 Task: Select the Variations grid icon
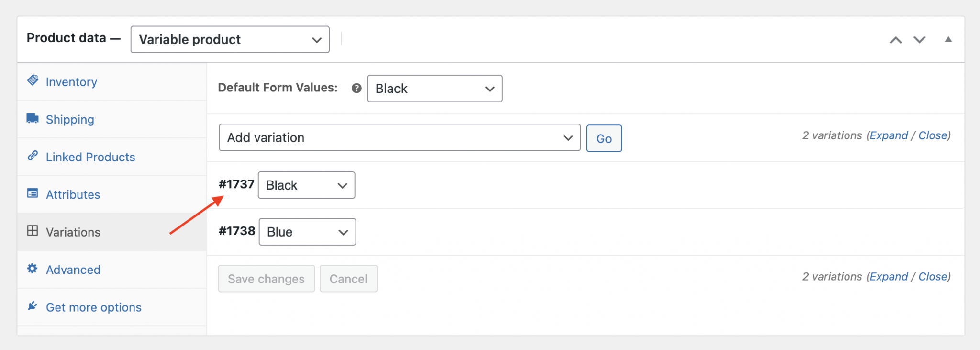point(32,231)
